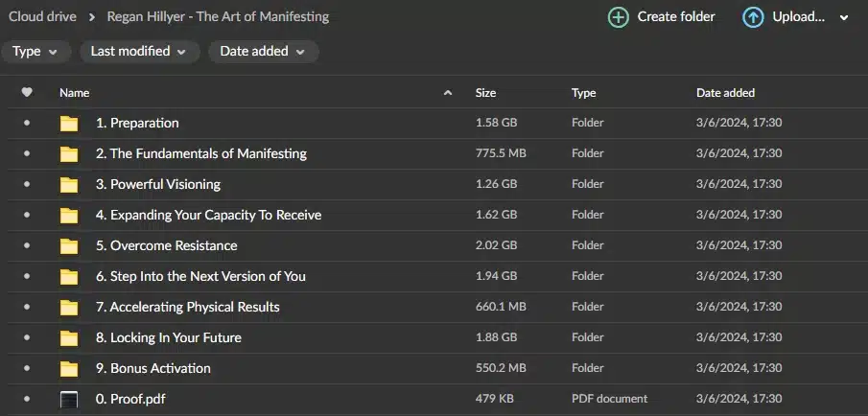Select the 0. Proof.pdf file name
The width and height of the screenshot is (868, 416).
tap(130, 399)
